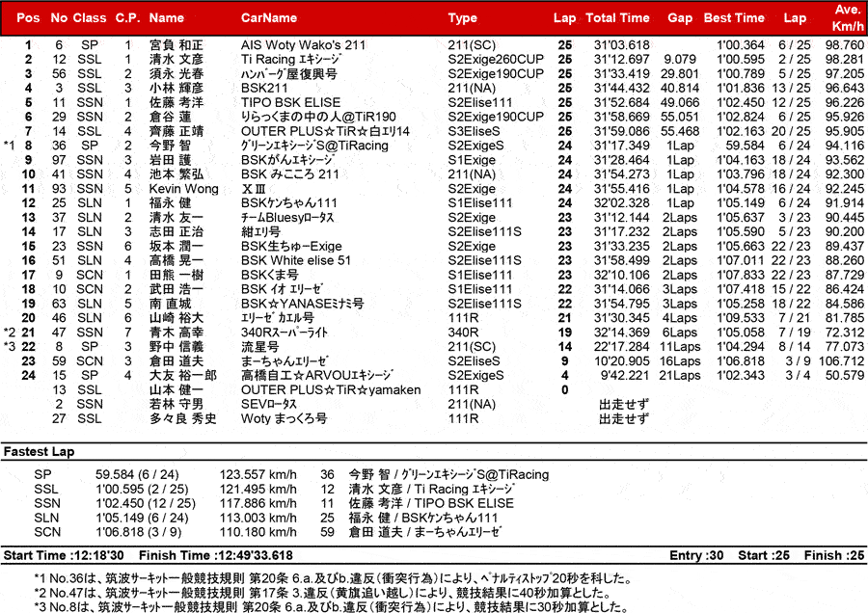Click the Gap column header
The width and height of the screenshot is (868, 613).
[x=679, y=18]
